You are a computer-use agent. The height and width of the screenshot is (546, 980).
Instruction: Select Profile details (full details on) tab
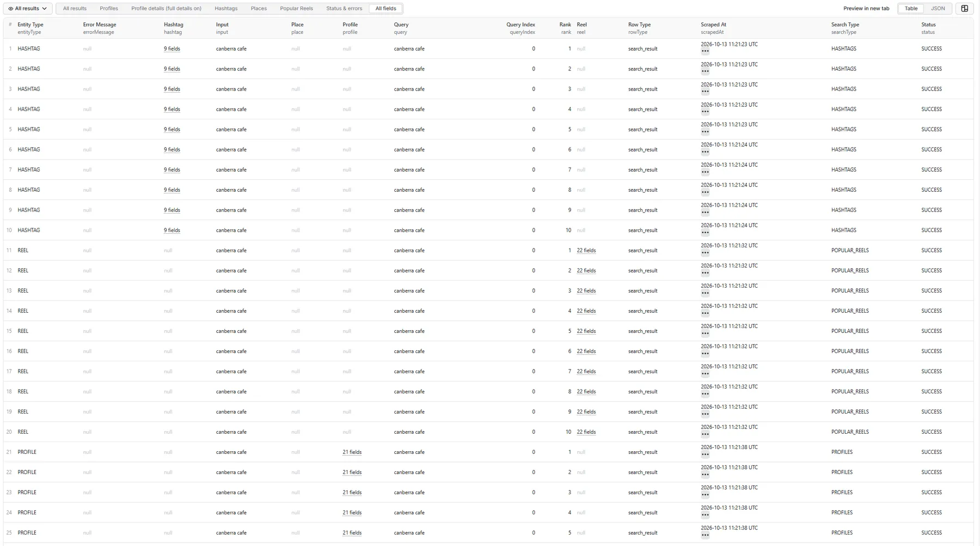[166, 9]
